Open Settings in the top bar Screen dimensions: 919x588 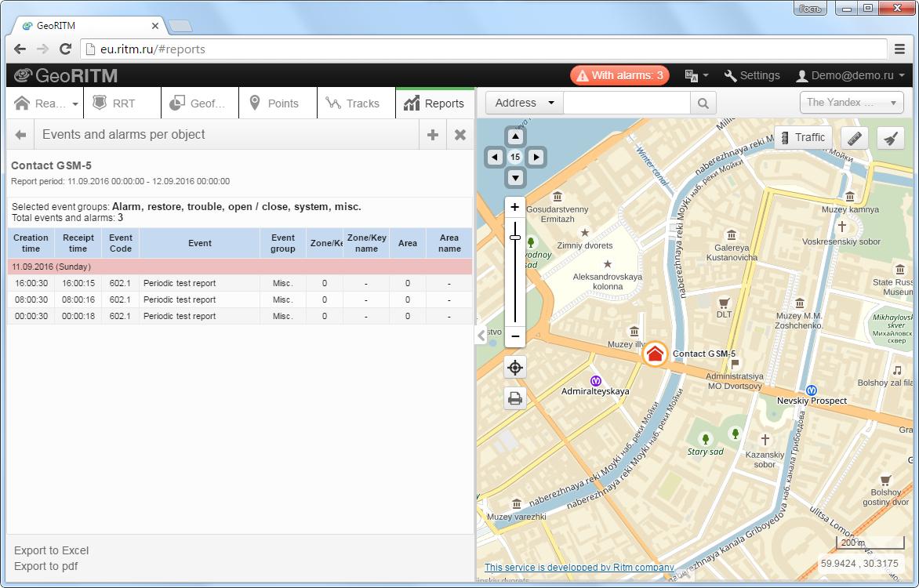tap(752, 75)
